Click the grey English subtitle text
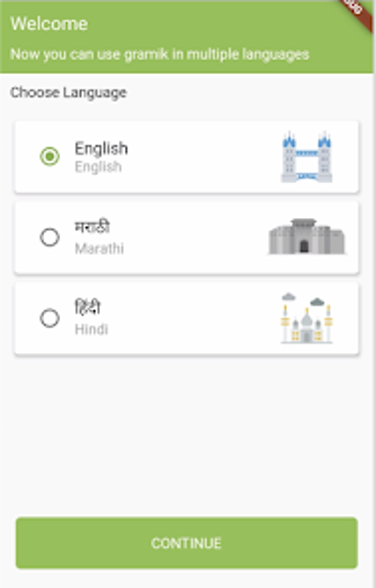376x588 pixels. (x=98, y=168)
